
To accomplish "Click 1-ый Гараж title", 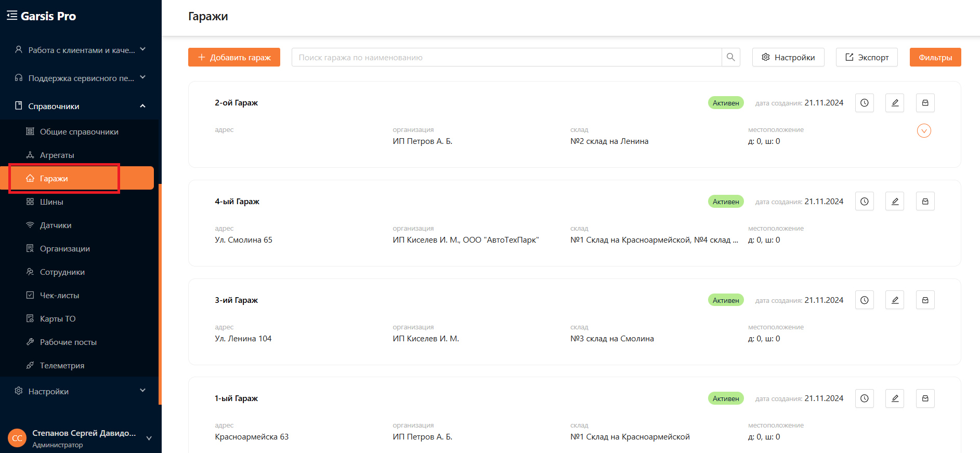I will coord(236,398).
